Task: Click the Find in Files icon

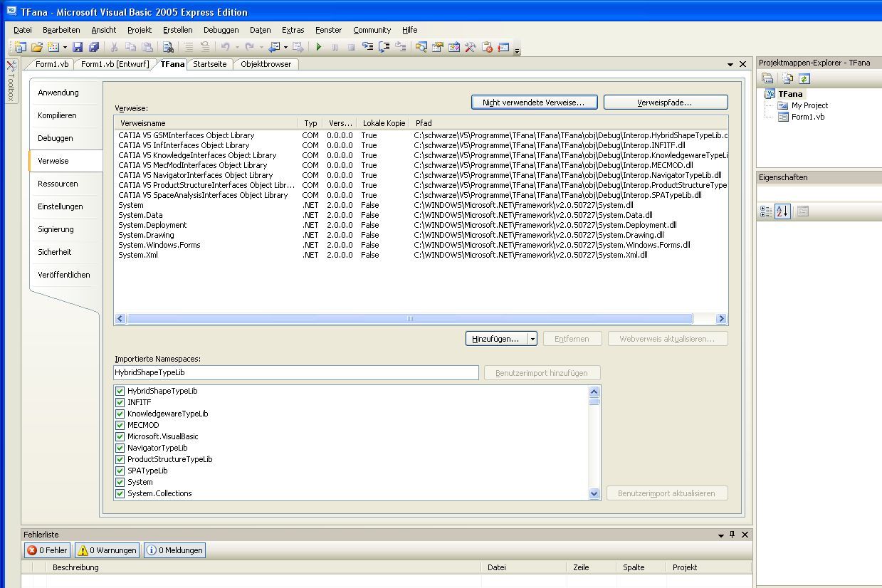Action: click(168, 48)
